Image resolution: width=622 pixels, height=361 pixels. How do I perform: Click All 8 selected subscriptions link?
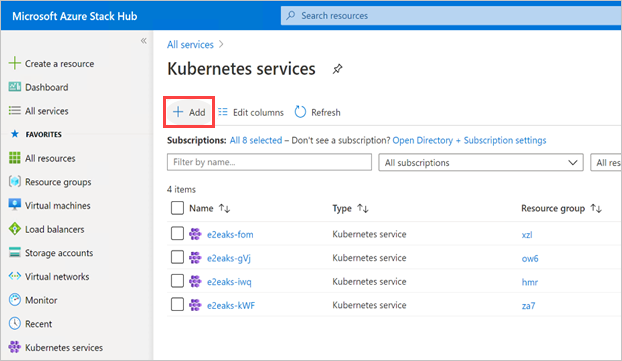click(x=256, y=140)
